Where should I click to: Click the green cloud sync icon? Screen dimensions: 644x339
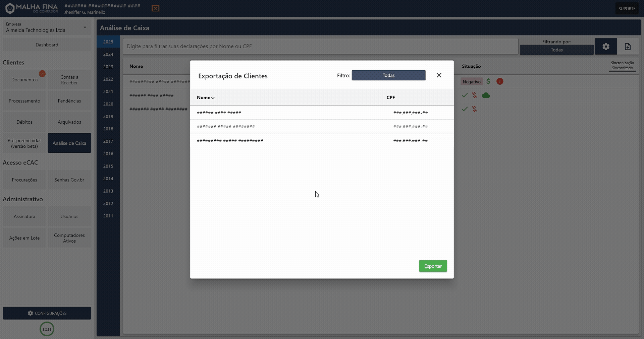[486, 95]
